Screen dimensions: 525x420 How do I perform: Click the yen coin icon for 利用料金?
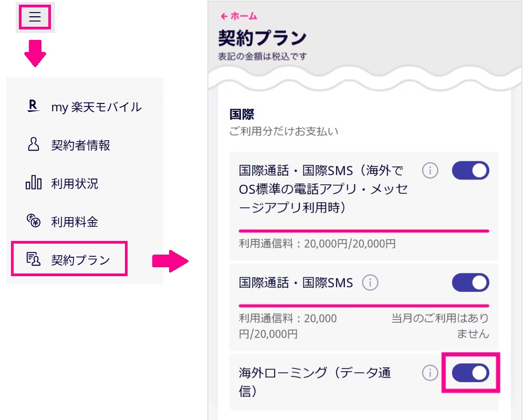click(33, 222)
